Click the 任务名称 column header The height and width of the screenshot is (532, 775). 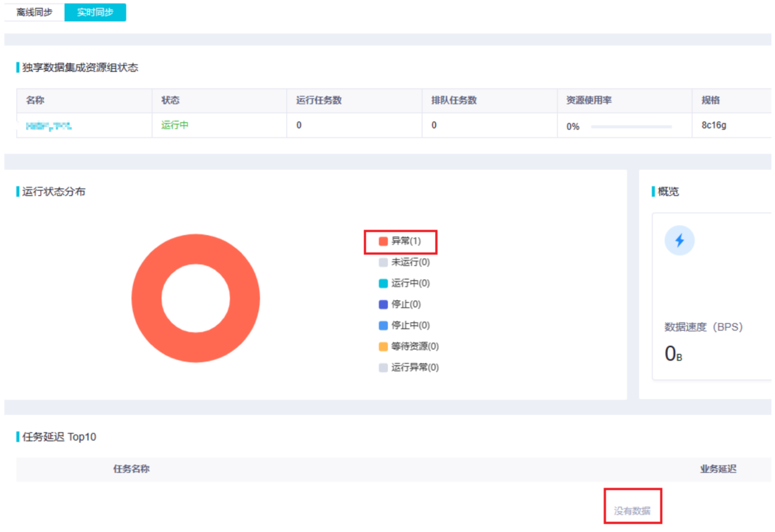[x=131, y=469]
